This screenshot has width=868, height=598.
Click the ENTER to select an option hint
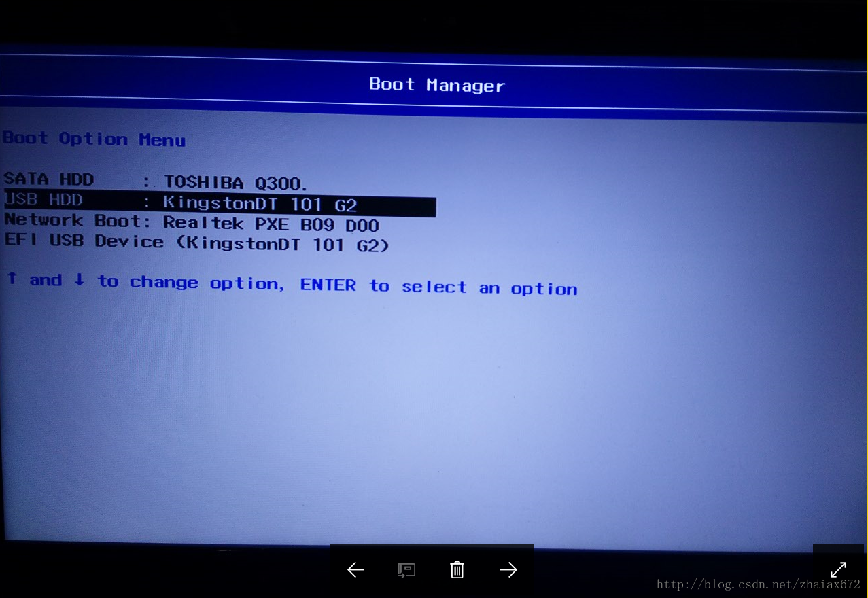[438, 287]
